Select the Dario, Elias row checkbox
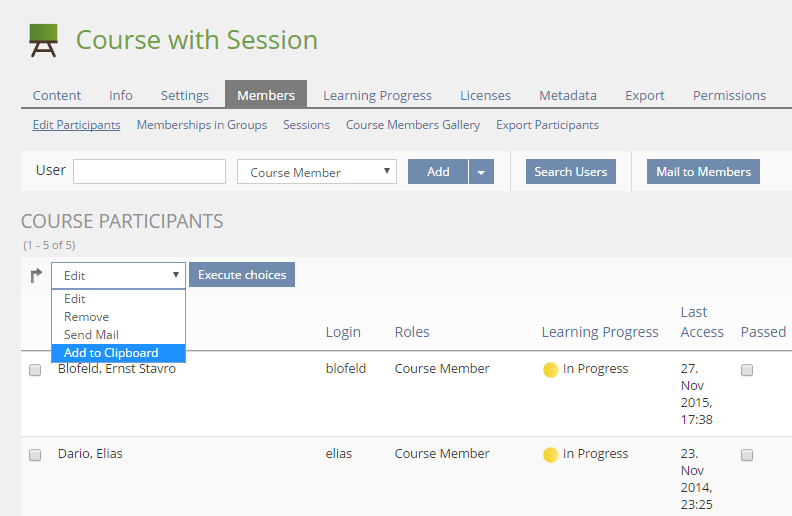This screenshot has height=516, width=792. tap(35, 455)
